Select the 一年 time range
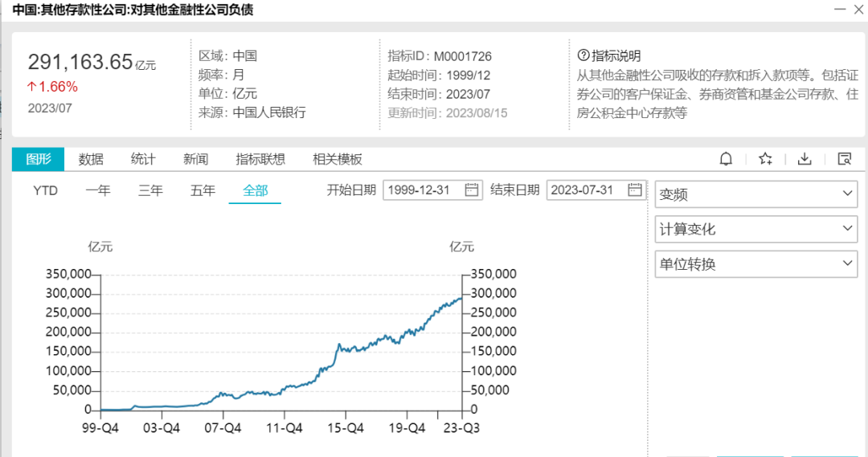 tap(98, 191)
